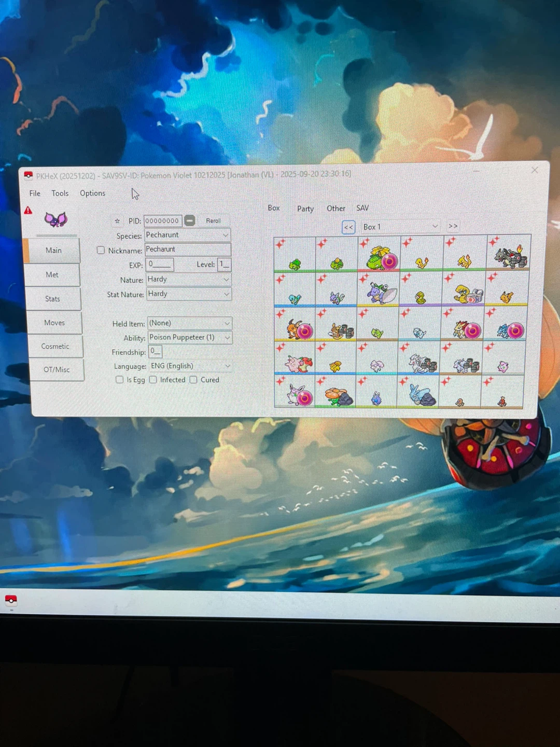Click the red legality warning triangle

click(28, 211)
